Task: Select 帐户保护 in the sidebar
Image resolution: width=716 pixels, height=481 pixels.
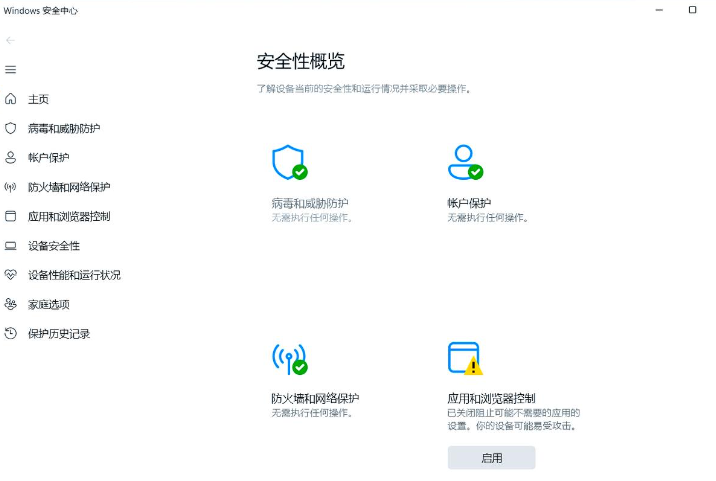Action: [x=49, y=158]
